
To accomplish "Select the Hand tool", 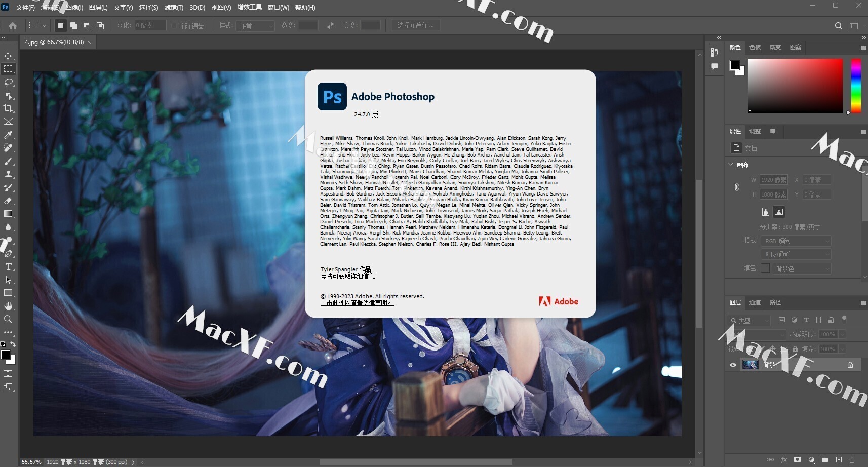I will 8,306.
